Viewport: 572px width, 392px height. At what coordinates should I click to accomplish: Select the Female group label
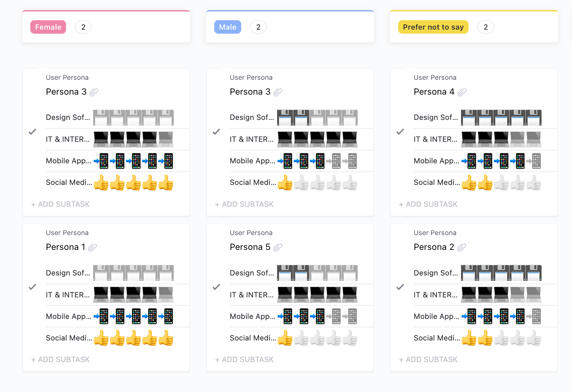[x=48, y=27]
